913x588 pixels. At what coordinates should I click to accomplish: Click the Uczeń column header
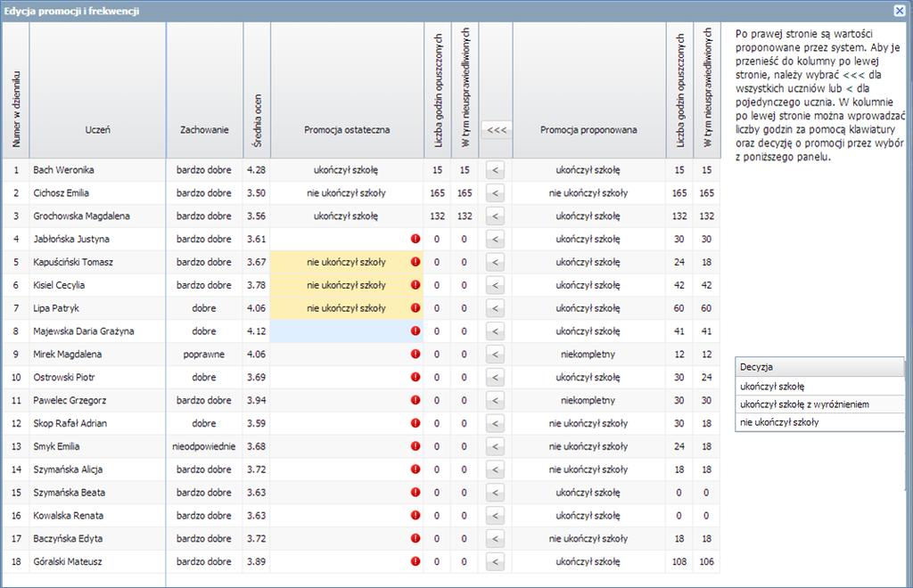pos(97,90)
